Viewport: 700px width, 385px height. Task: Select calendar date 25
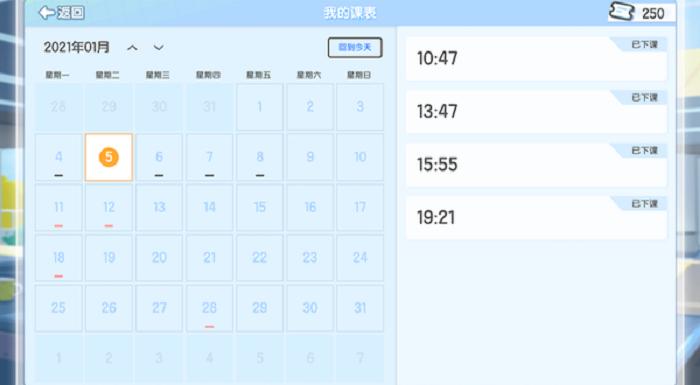58,308
